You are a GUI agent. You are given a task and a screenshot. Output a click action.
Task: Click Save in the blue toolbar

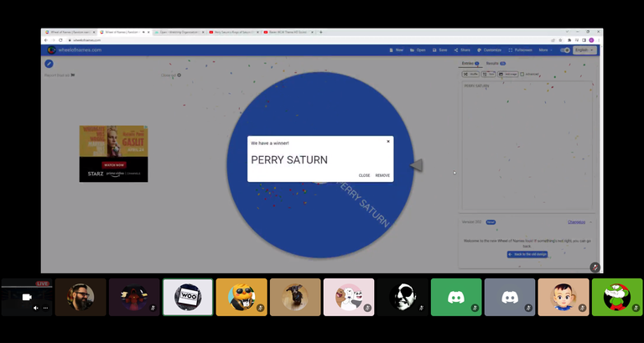(440, 50)
